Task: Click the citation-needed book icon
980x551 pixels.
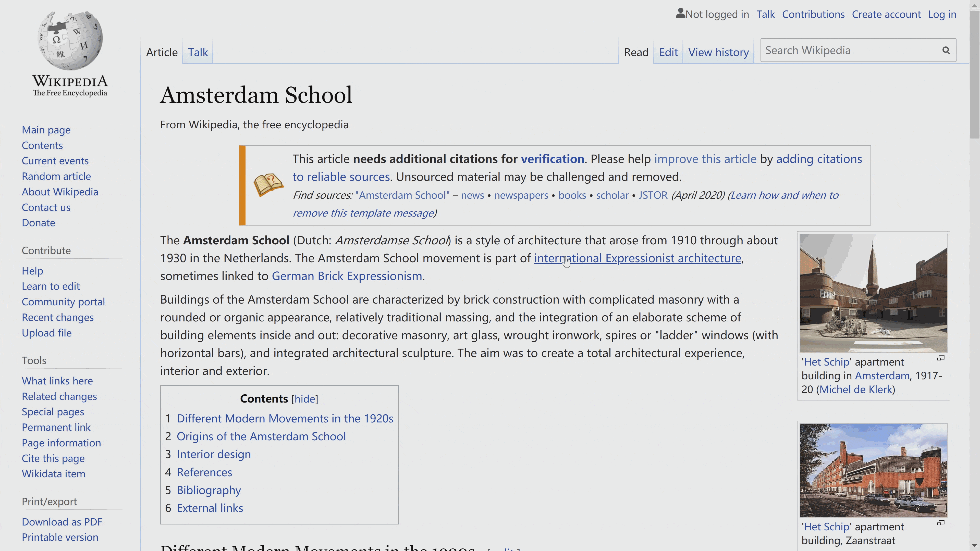Action: tap(268, 185)
